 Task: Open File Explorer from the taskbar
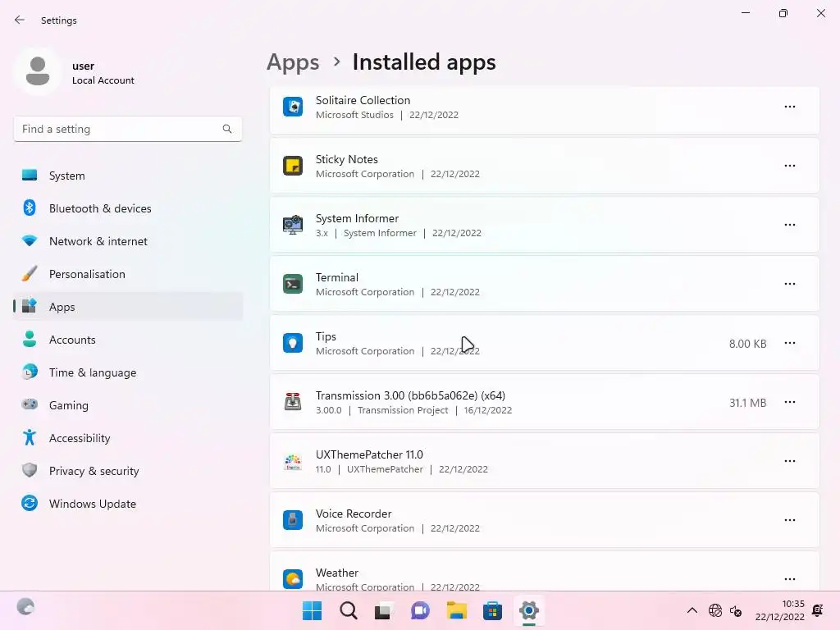coord(456,610)
